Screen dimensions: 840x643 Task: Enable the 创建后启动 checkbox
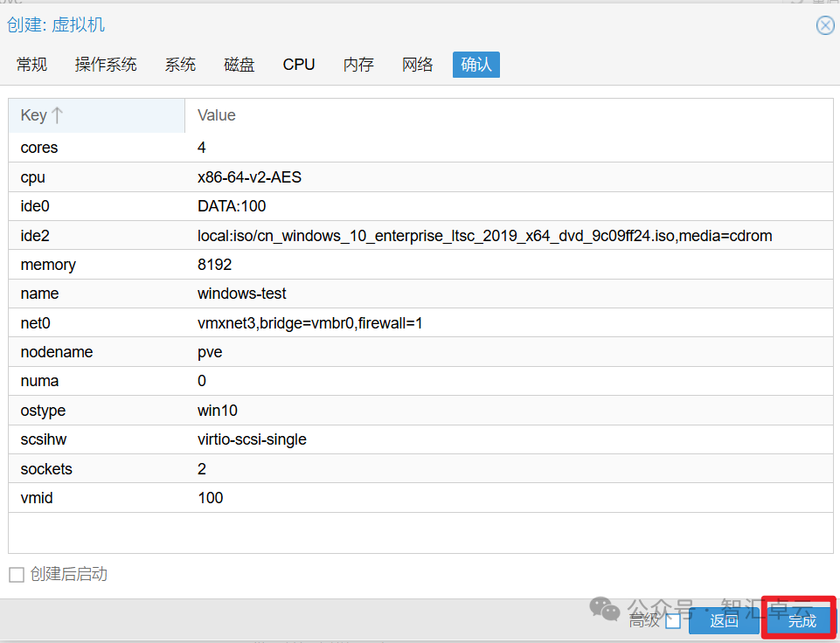(17, 574)
